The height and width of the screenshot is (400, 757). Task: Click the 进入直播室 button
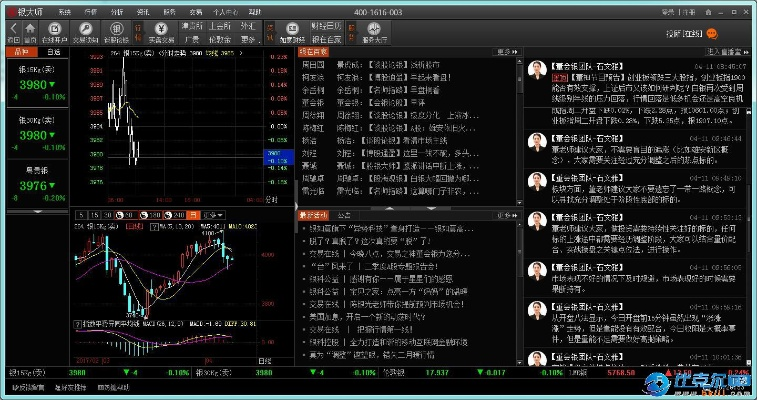coord(726,52)
